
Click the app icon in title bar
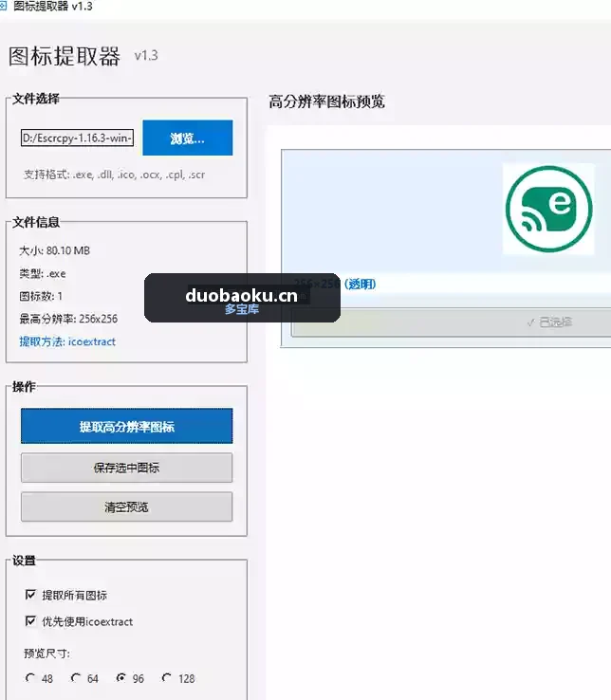click(3, 6)
